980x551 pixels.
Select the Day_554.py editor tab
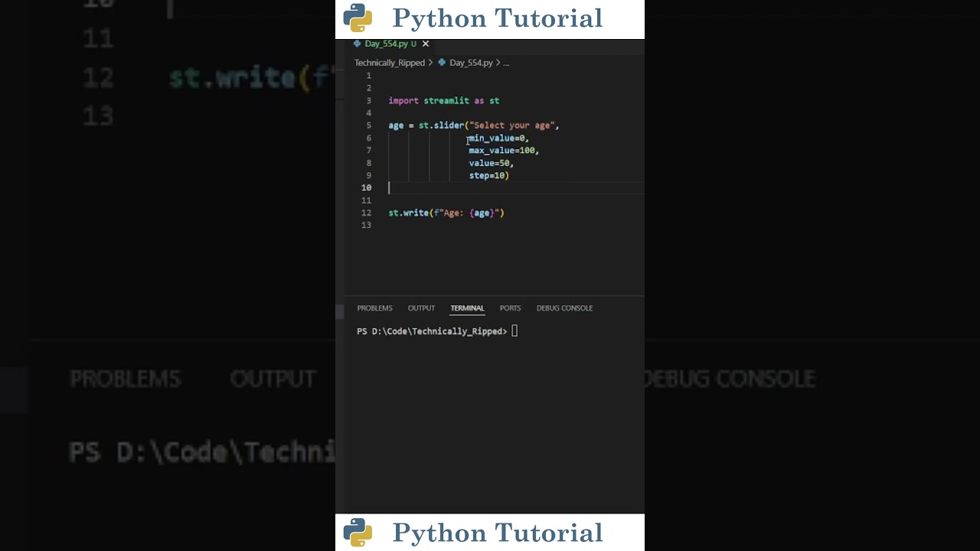click(x=391, y=44)
